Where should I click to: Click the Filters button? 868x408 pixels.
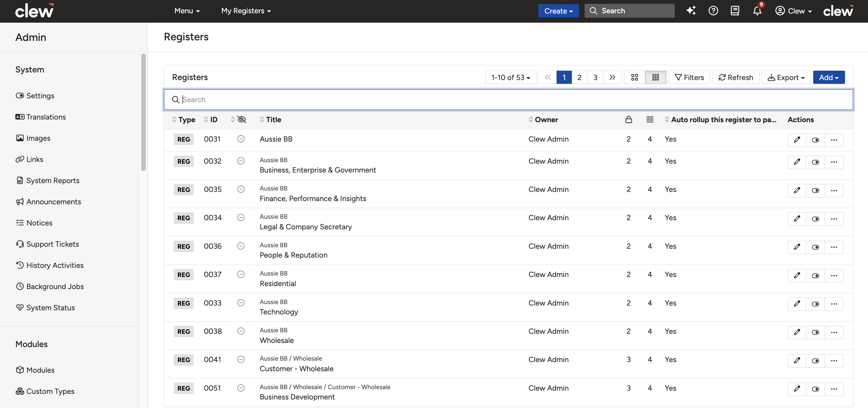pos(689,77)
